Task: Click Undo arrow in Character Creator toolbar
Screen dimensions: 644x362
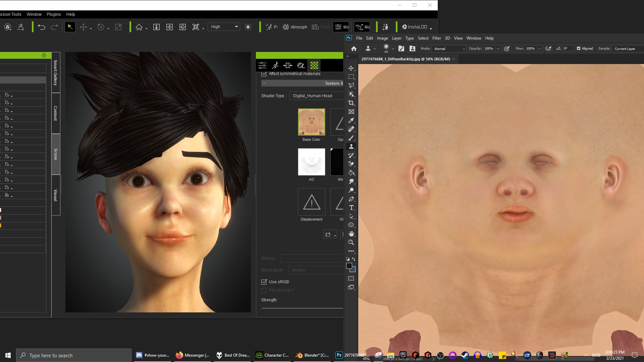Action: point(42,27)
